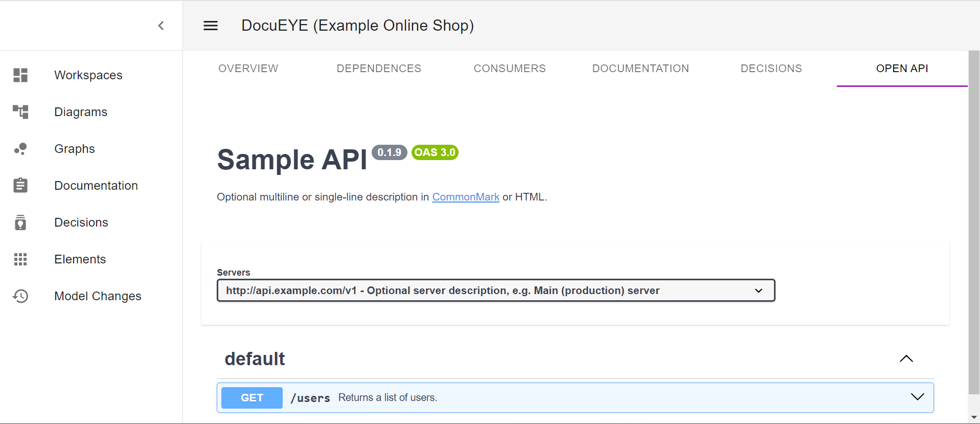Screen dimensions: 980x424
Task: Click the Elements grid icon
Action: [20, 259]
